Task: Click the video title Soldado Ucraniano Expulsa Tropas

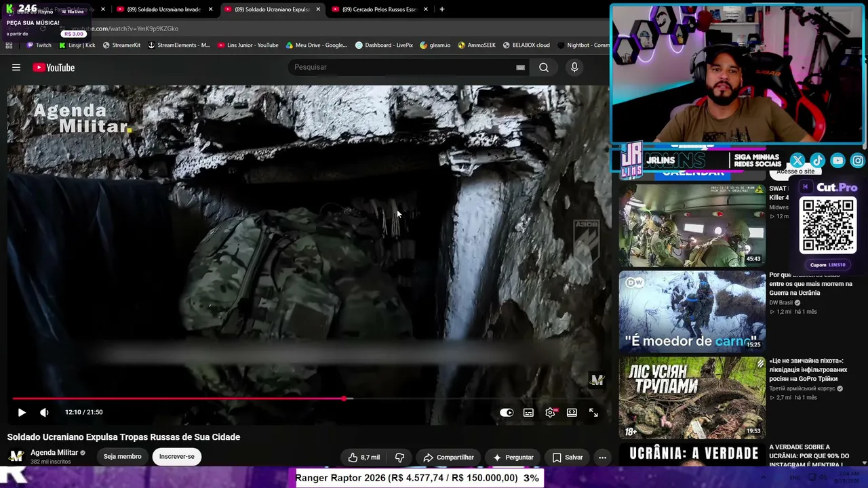Action: tap(123, 437)
